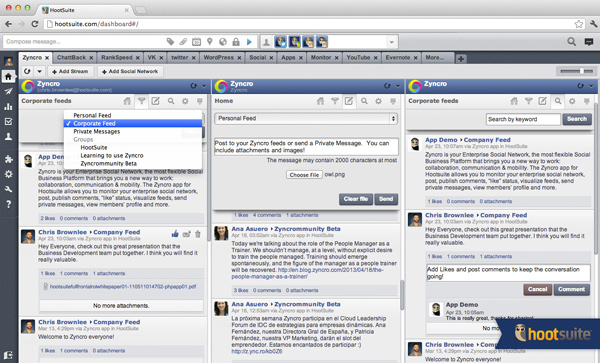Close the Zyncro tab with its x
Viewport: 600px width, 363px height.
click(47, 58)
